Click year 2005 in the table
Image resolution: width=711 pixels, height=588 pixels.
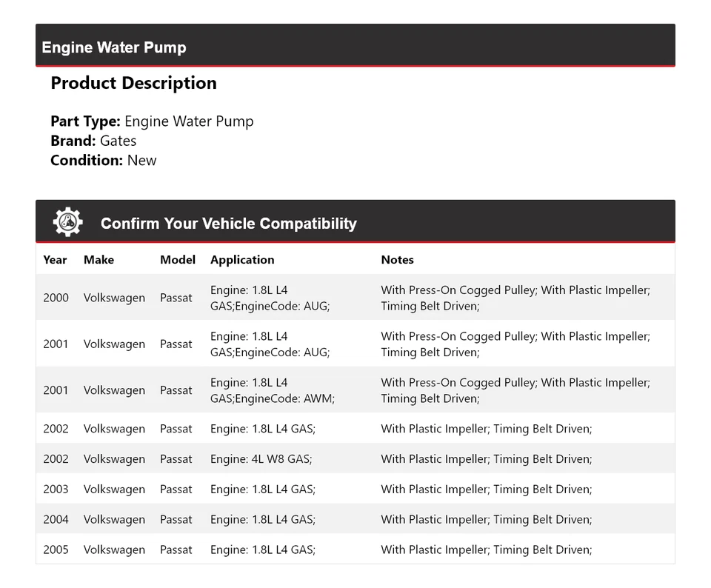point(56,550)
